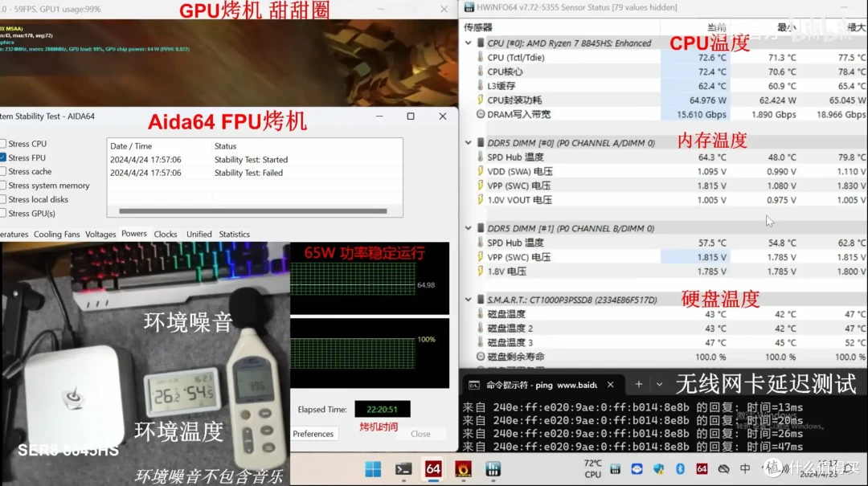Viewport: 868px width, 486px height.
Task: Open the ToDesk tray icon
Action: 637,469
